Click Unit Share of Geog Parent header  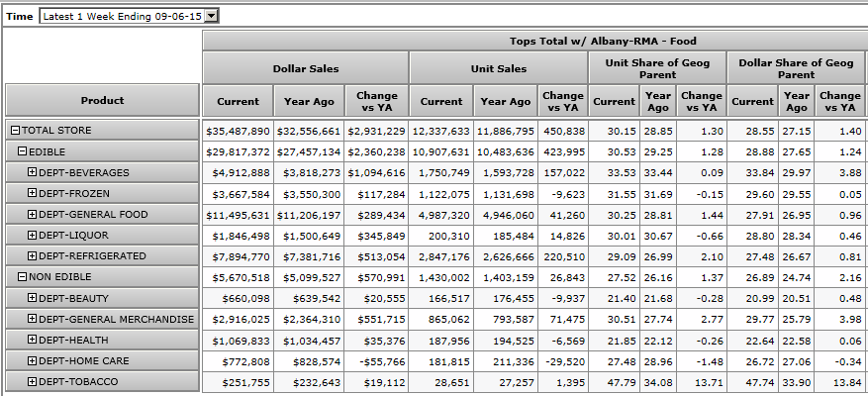(x=657, y=68)
